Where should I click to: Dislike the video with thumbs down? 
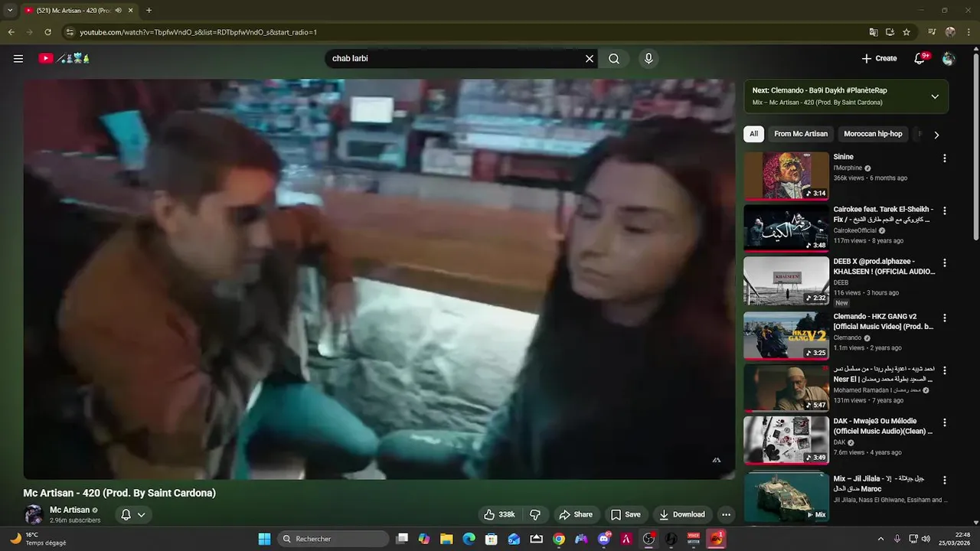(535, 514)
